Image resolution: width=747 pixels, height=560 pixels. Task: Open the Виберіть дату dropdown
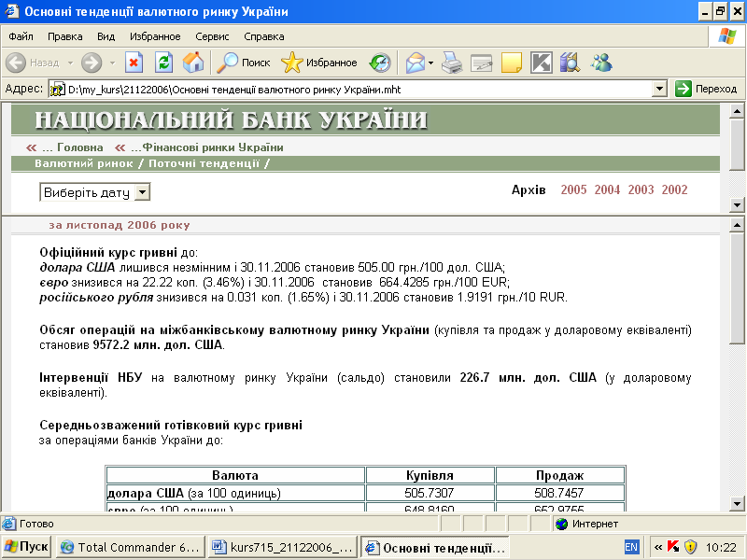(95, 192)
